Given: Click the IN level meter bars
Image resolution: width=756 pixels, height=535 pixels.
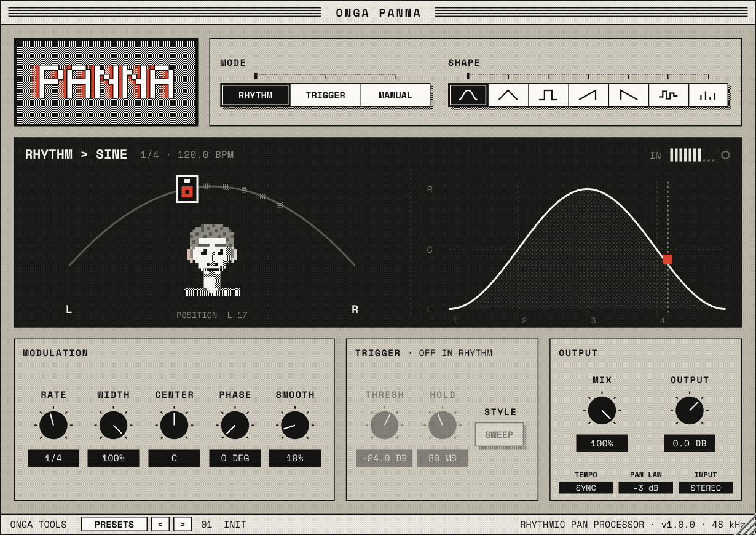Looking at the screenshot, I should tap(692, 155).
